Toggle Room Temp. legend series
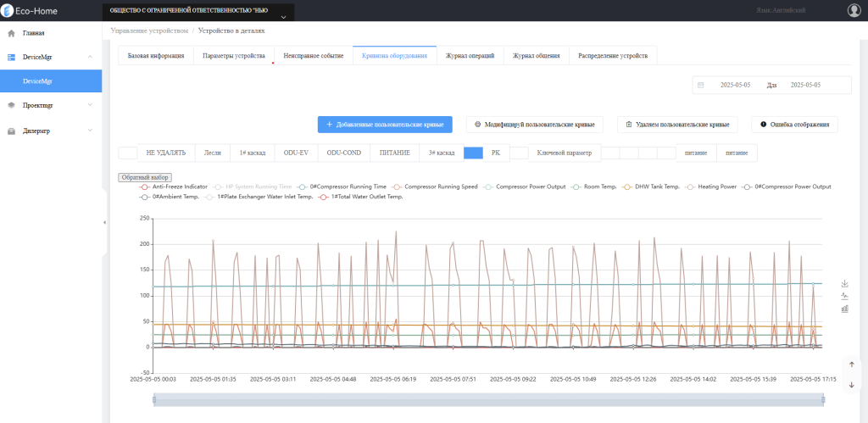Screen dimensions: 868x423 point(594,187)
